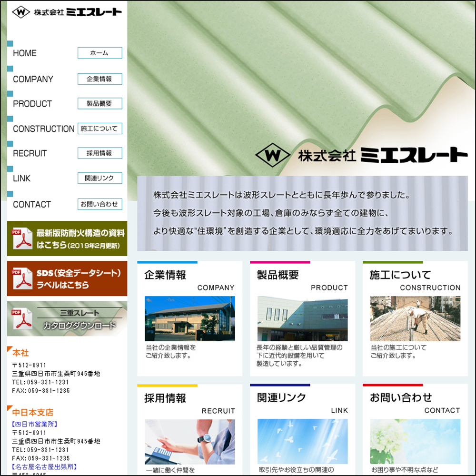Click the large diamond W logo on hero image
Screen dimensions: 476x476
[x=273, y=154]
